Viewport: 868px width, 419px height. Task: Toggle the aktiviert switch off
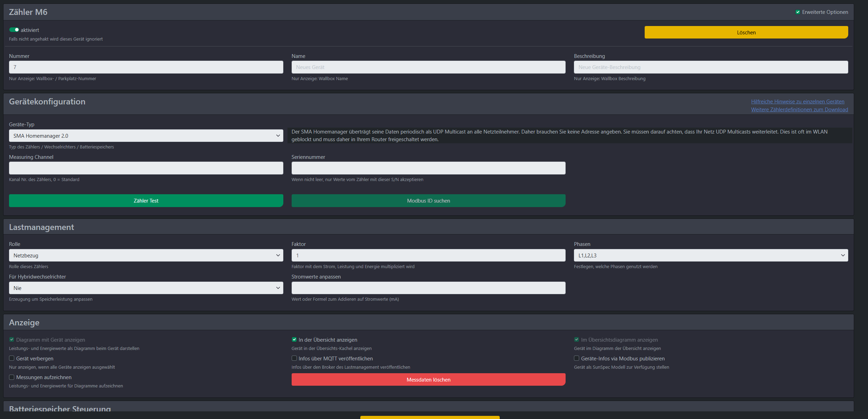coord(14,30)
